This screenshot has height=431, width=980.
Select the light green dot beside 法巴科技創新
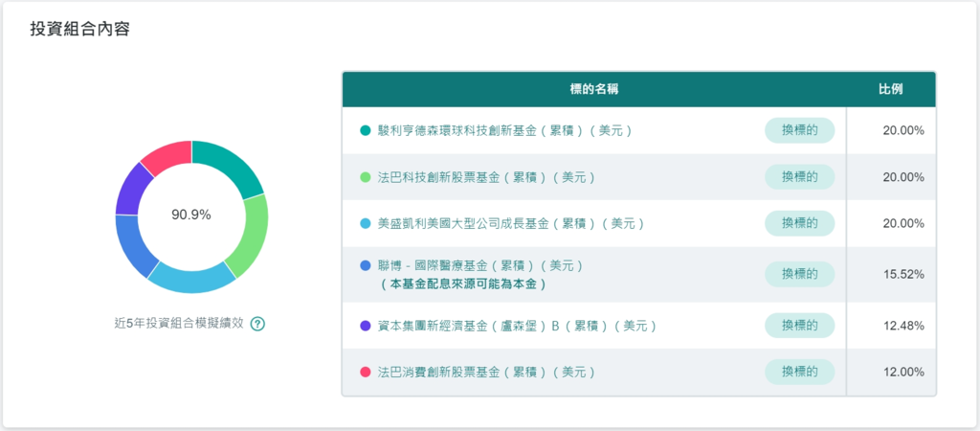point(366,177)
